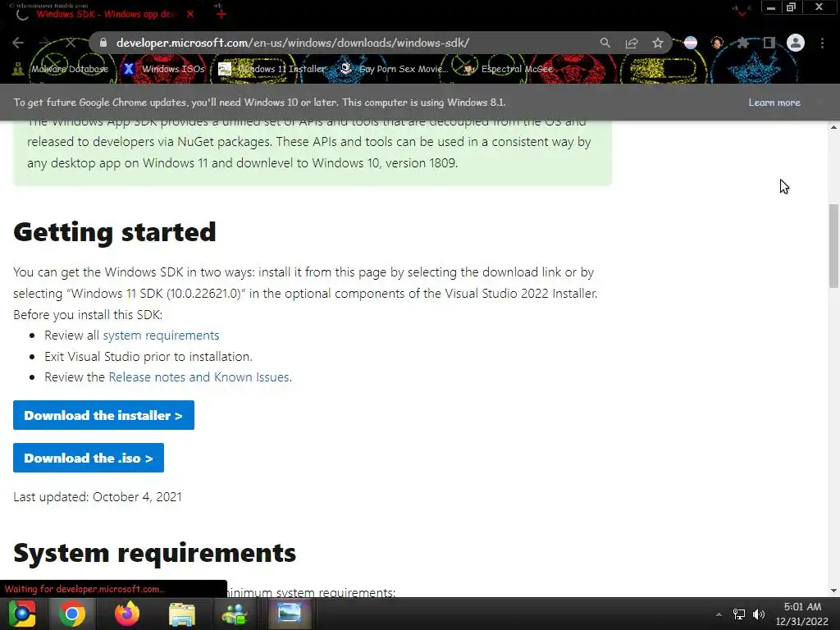840x630 pixels.
Task: Click the Last updated: October 4, 2021 text
Action: (98, 496)
